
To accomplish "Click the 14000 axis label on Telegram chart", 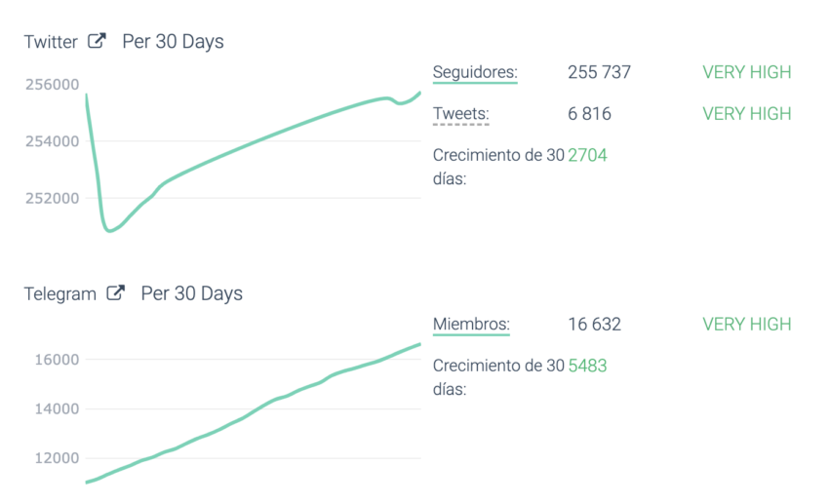I will coord(57,408).
